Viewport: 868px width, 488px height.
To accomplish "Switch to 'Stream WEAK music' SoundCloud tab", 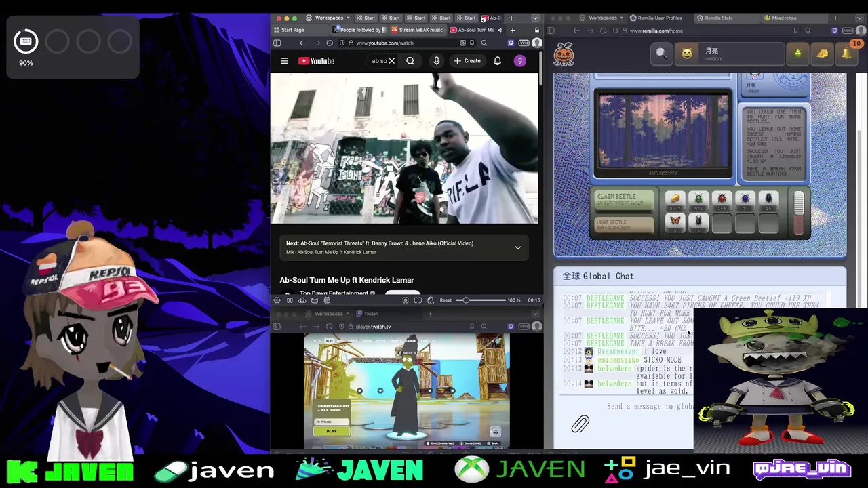I will pos(417,30).
